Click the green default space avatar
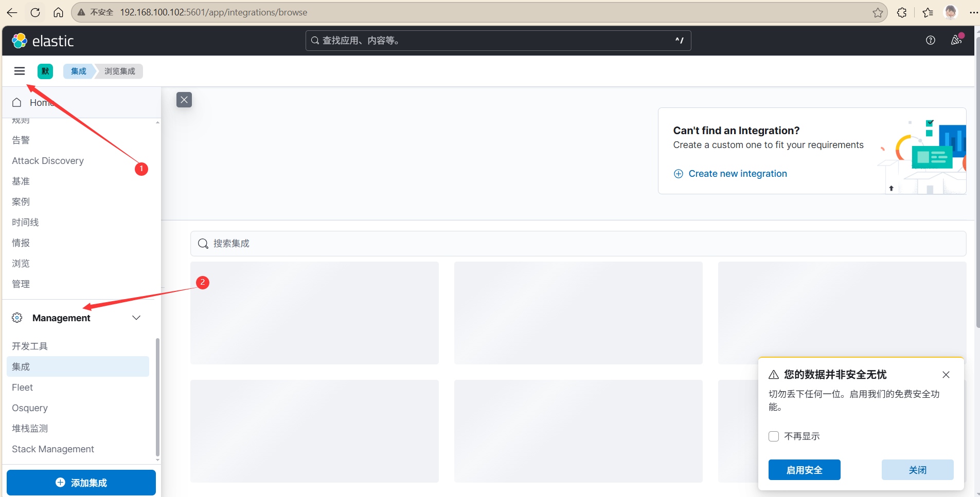Image resolution: width=980 pixels, height=497 pixels. (x=45, y=71)
